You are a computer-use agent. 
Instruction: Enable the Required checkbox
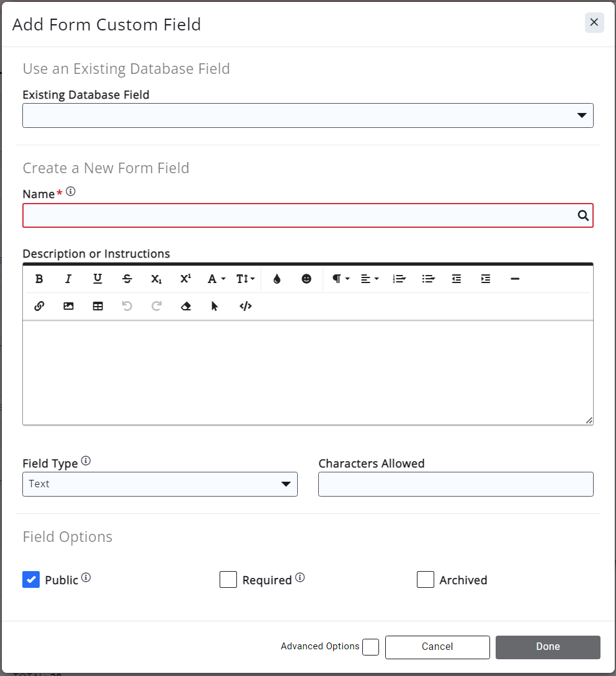[228, 579]
